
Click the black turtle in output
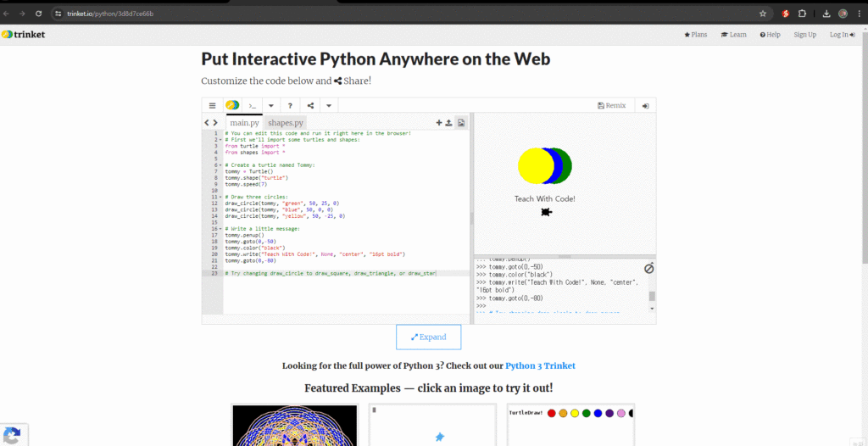point(547,212)
